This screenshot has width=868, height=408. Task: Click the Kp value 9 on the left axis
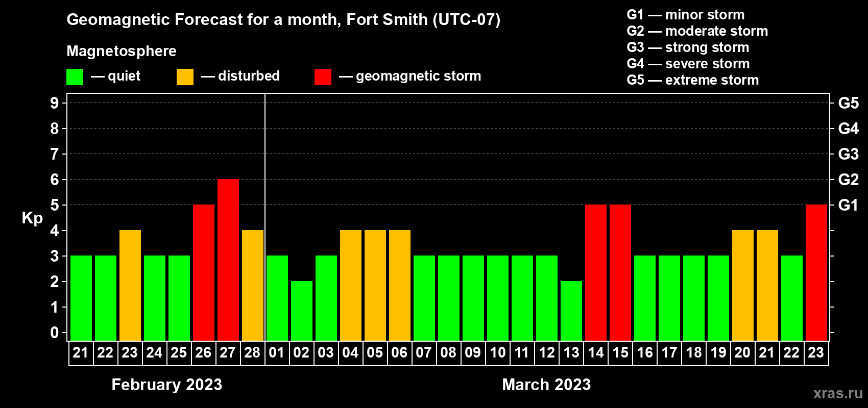point(55,103)
